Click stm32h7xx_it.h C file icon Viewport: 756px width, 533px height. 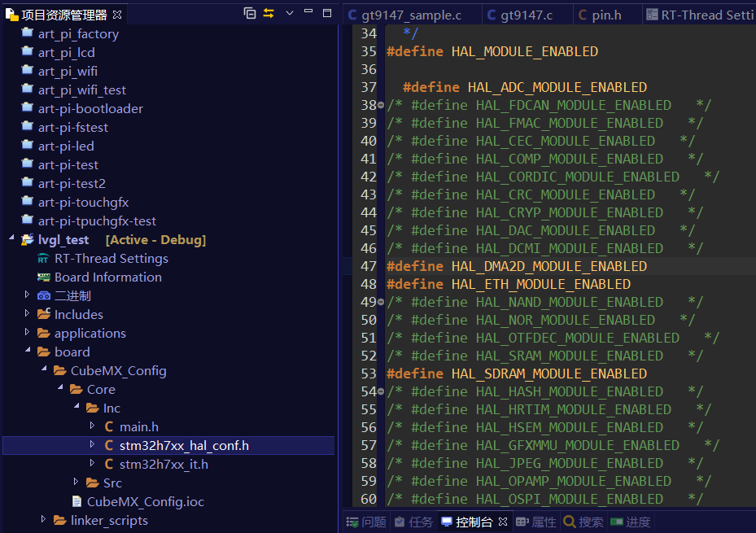click(x=109, y=464)
